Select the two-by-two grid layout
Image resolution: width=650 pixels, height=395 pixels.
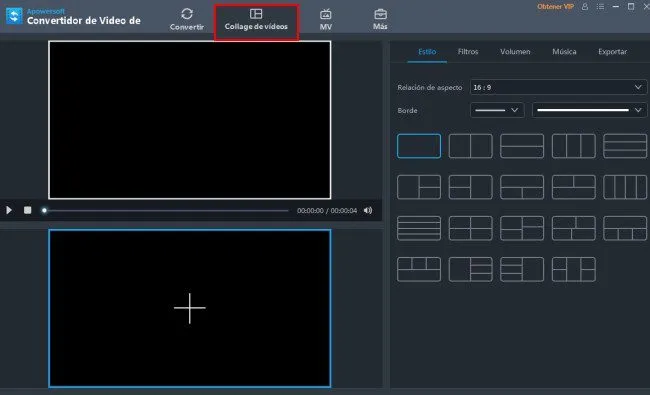click(x=471, y=228)
